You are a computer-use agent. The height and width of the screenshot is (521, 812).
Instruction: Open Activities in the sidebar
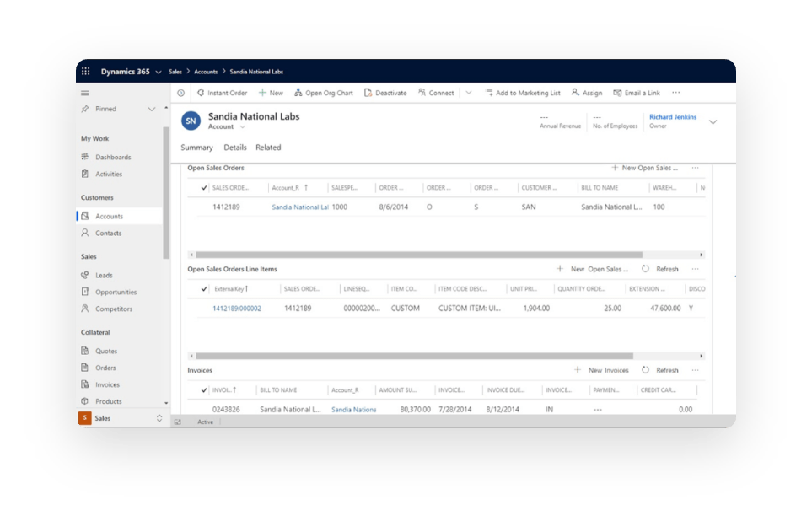(x=109, y=174)
